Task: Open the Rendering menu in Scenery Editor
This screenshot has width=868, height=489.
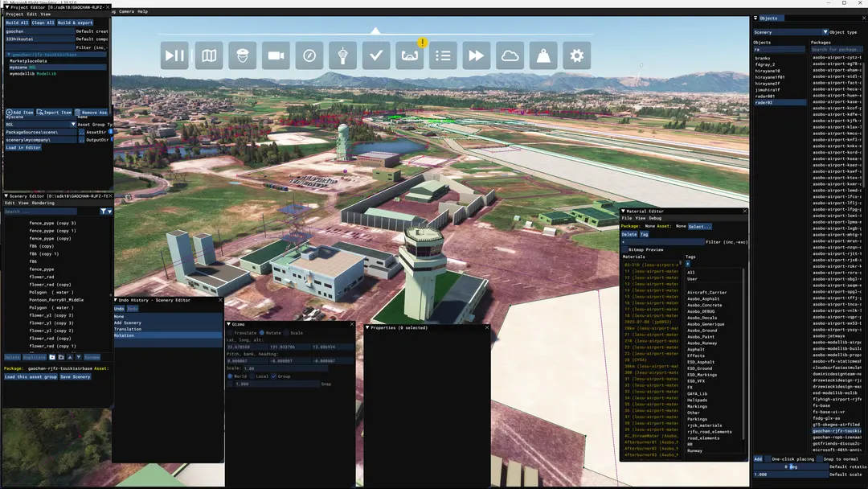Action: tap(43, 203)
